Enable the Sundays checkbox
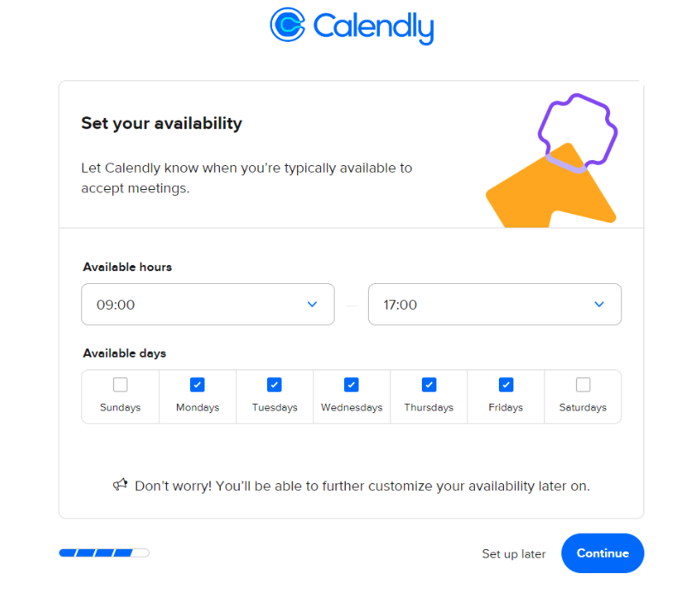 click(121, 385)
